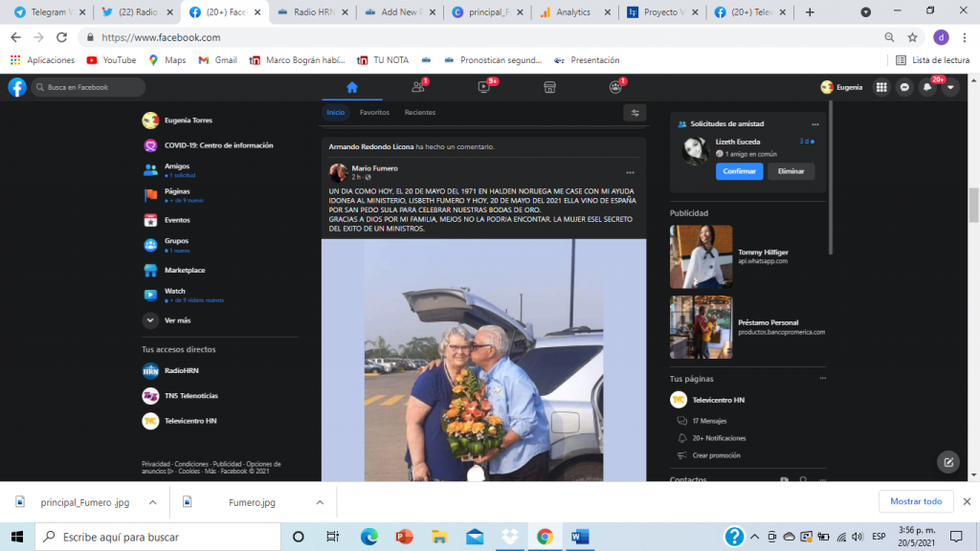980x551 pixels.
Task: Click Eliminar on the friend request
Action: 791,171
